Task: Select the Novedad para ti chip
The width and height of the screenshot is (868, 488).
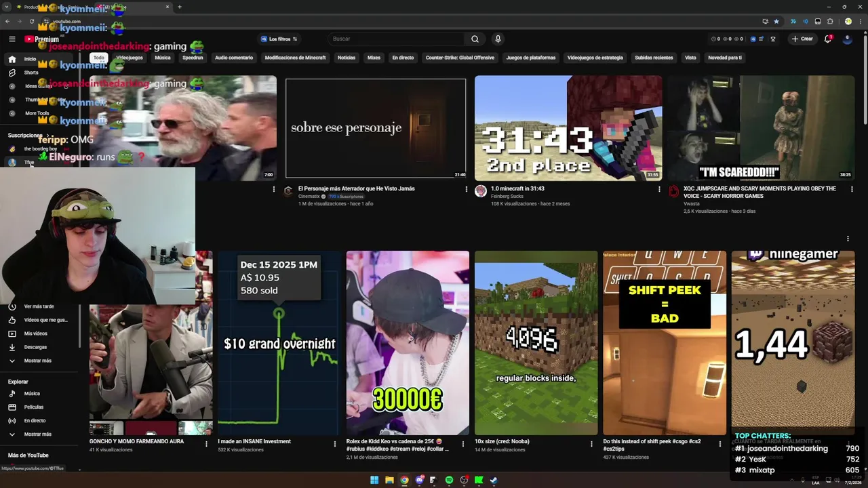Action: point(725,58)
